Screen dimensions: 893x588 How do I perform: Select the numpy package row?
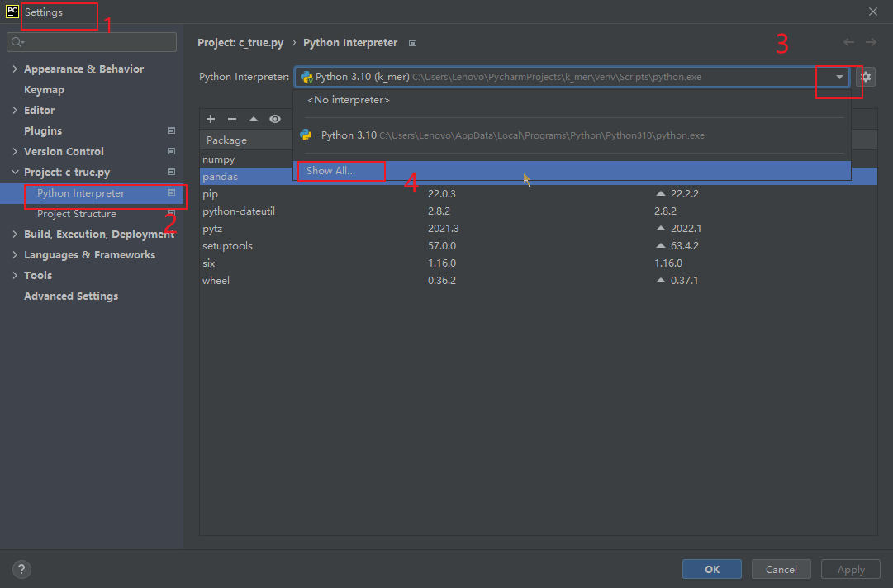[x=247, y=159]
